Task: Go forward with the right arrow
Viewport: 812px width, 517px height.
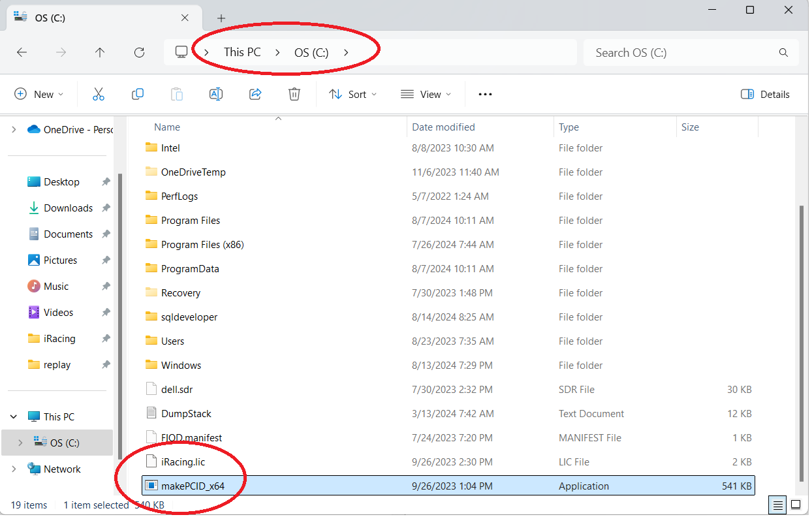Action: tap(61, 53)
